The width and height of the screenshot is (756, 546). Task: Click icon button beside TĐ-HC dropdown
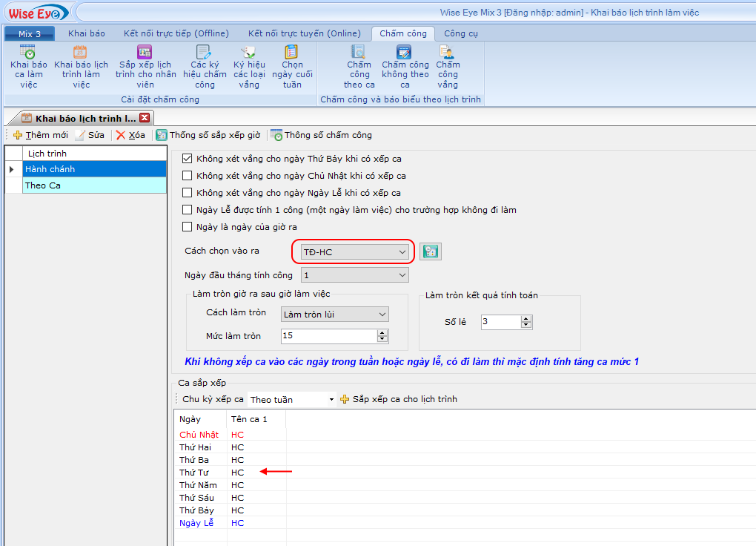tap(430, 251)
